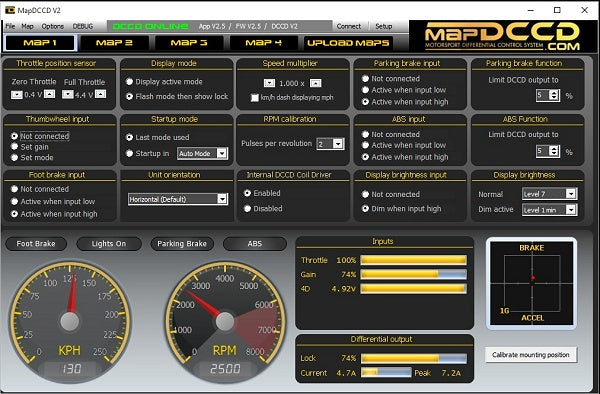Click the 4D 4.92V input bar
This screenshot has height=394, width=600.
pyautogui.click(x=413, y=289)
